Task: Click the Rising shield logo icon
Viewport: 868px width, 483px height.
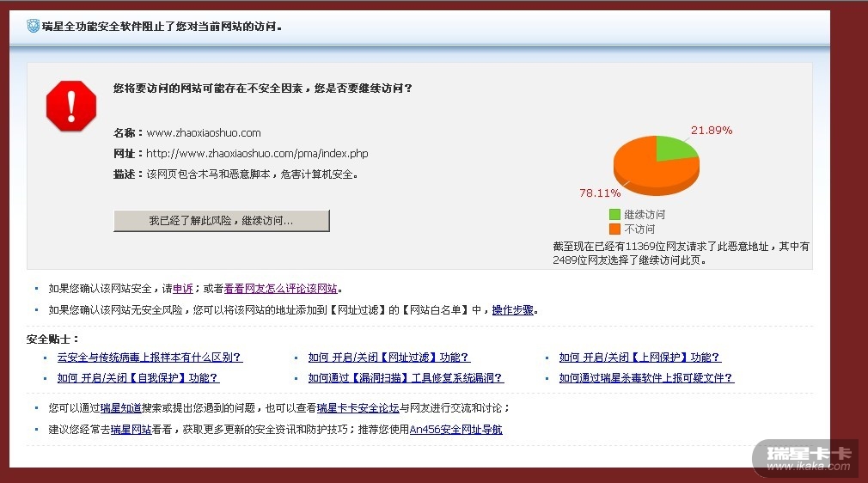Action: (x=34, y=26)
